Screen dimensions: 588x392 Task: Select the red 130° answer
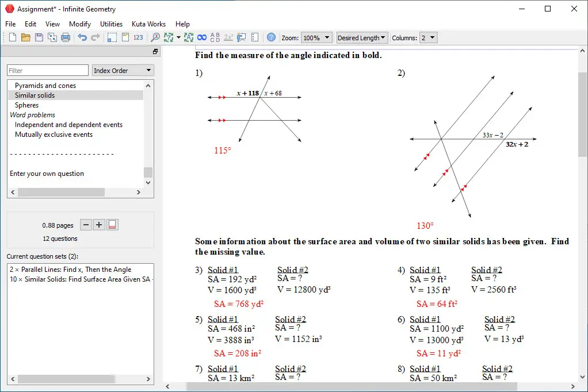[x=425, y=226]
